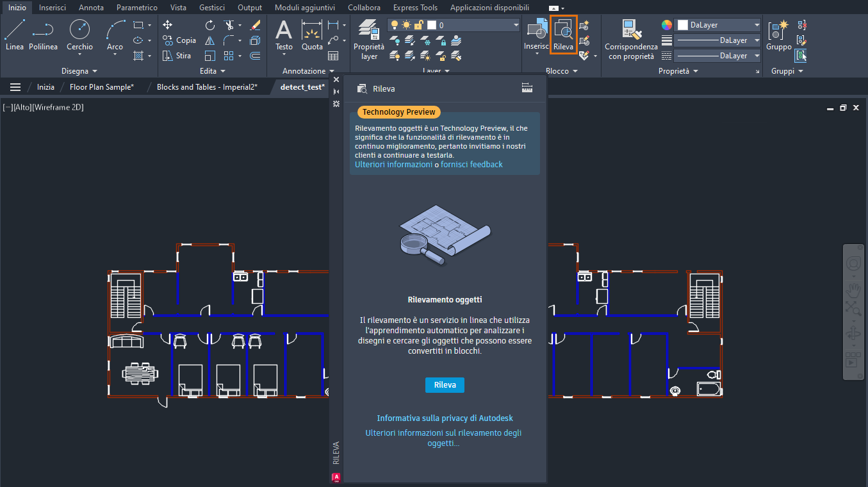Expand the Blocco panel
868x487 pixels.
(561, 71)
